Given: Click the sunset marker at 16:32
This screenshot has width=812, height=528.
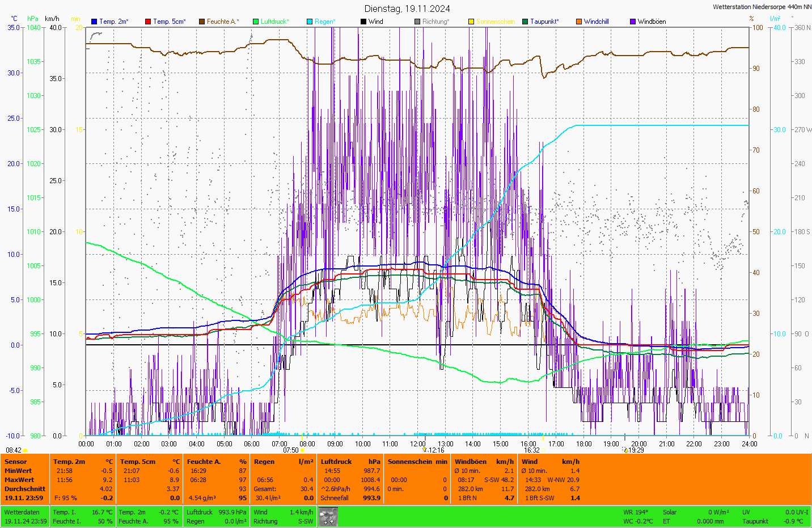Looking at the screenshot, I should (543, 450).
